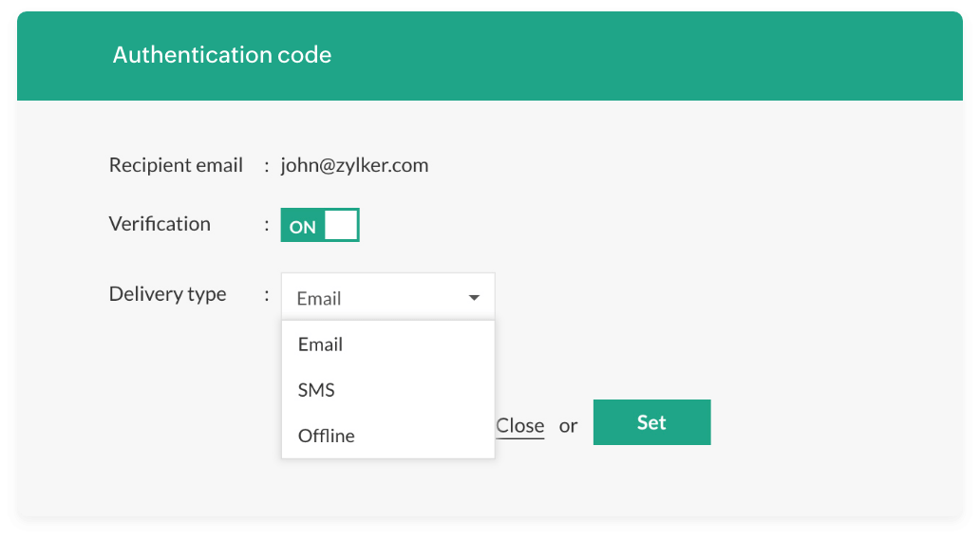
Task: Choose SMS as the delivery type
Action: coord(316,390)
